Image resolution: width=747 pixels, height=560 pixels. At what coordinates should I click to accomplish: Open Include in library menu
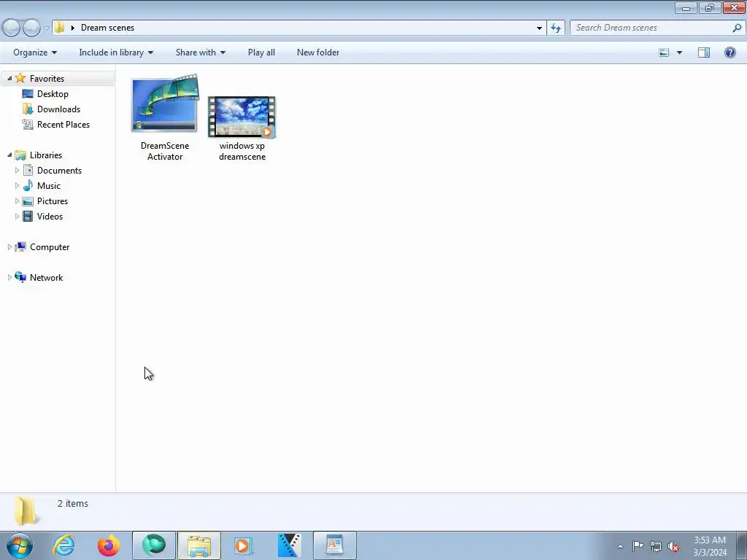pyautogui.click(x=116, y=52)
